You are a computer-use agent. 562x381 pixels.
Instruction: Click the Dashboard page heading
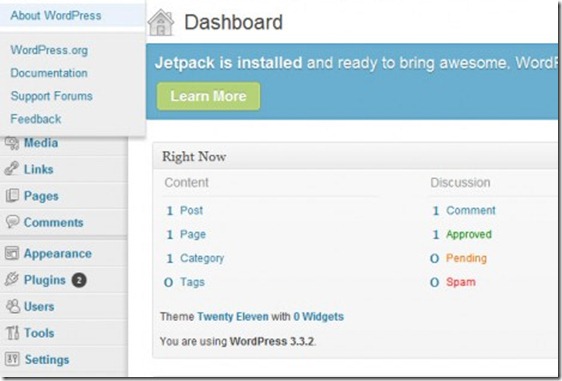[x=233, y=22]
